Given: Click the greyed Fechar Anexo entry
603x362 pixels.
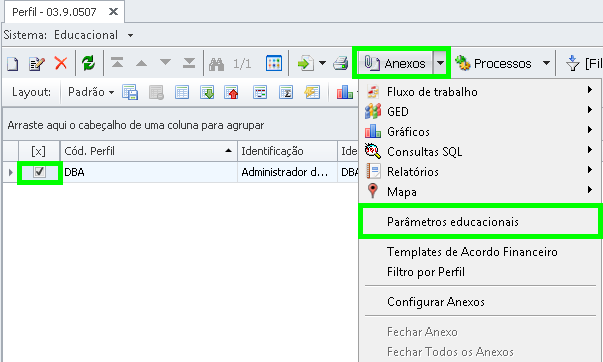Looking at the screenshot, I should point(480,332).
